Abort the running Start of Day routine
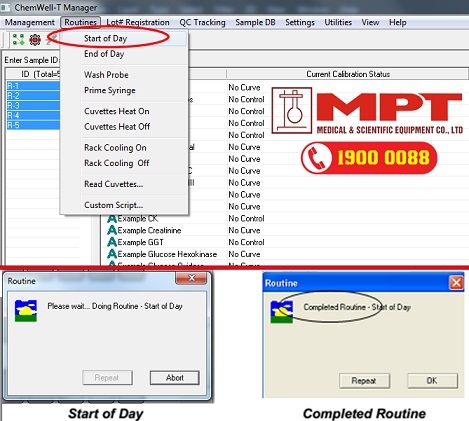Screen dimensions: 469x421 [x=175, y=378]
